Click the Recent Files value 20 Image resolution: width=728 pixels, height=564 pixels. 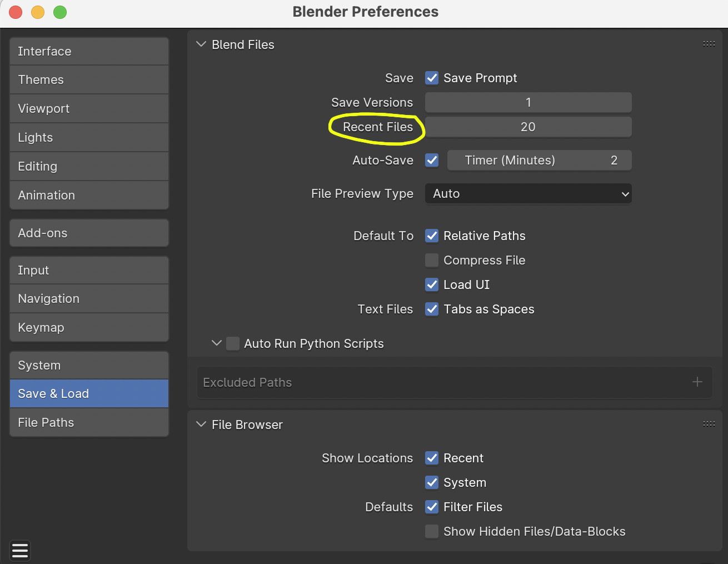(x=528, y=127)
